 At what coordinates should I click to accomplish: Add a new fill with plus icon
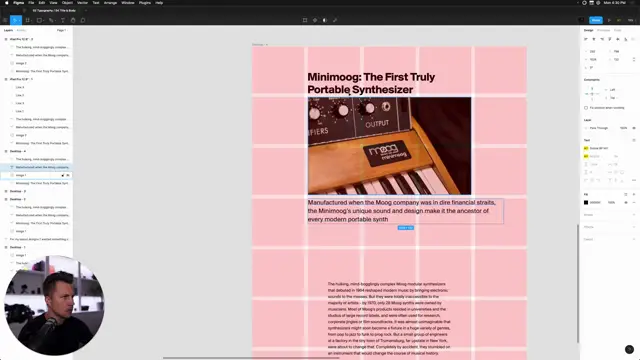pyautogui.click(x=634, y=194)
